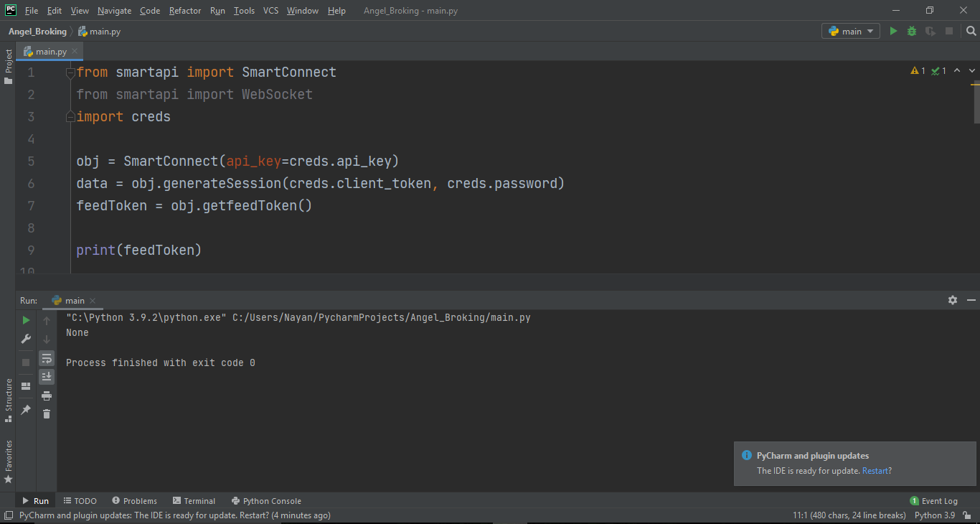Image resolution: width=980 pixels, height=524 pixels.
Task: Open the VCS menu
Action: [270, 11]
